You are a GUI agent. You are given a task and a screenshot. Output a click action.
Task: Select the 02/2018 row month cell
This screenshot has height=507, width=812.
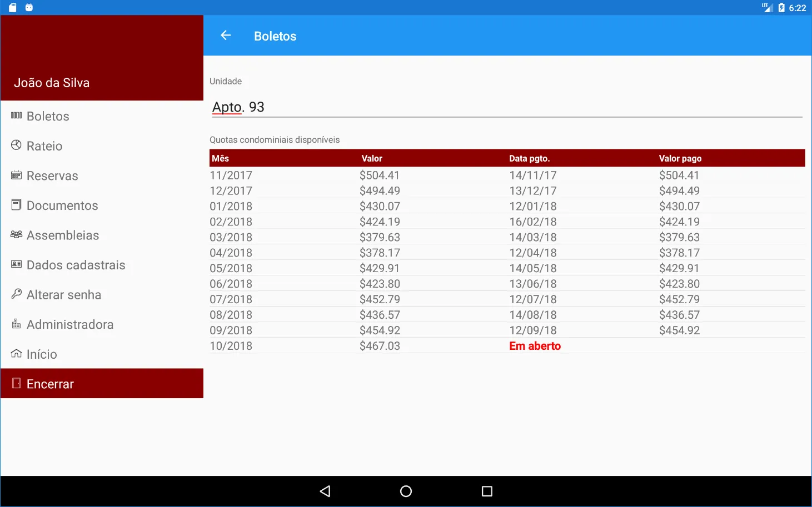point(231,222)
